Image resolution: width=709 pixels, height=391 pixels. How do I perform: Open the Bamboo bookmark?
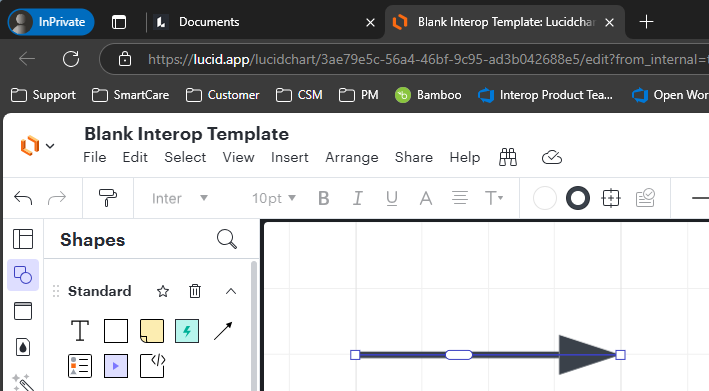(428, 95)
